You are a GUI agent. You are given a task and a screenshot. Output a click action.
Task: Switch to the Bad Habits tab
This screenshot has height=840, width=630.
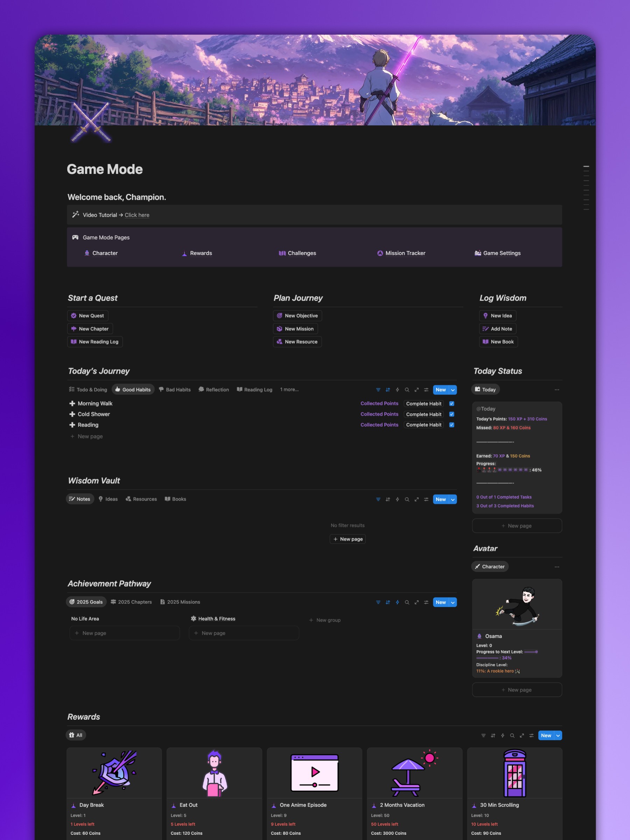(x=175, y=390)
